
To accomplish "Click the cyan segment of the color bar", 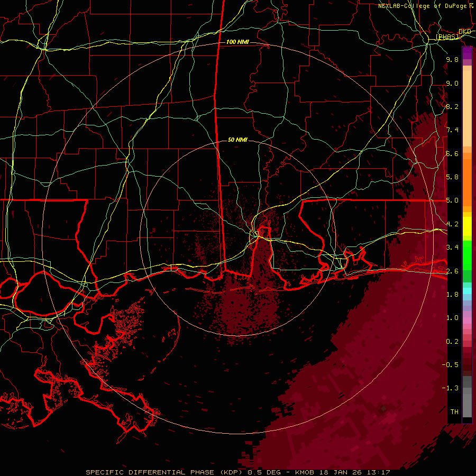I will coord(467,291).
